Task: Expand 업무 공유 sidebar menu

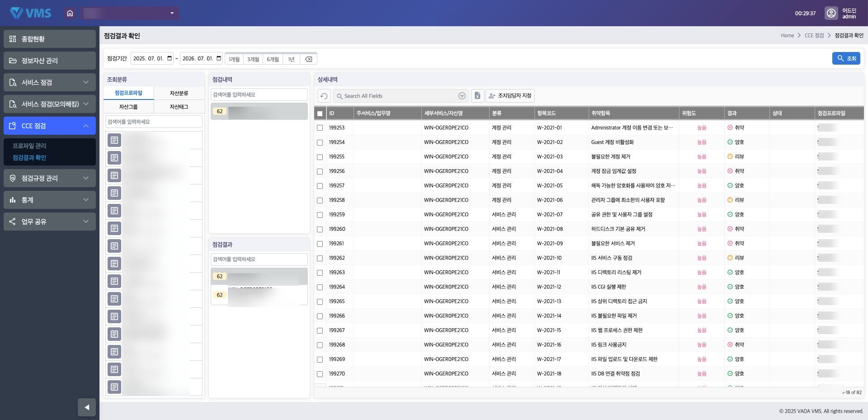Action: (x=50, y=222)
